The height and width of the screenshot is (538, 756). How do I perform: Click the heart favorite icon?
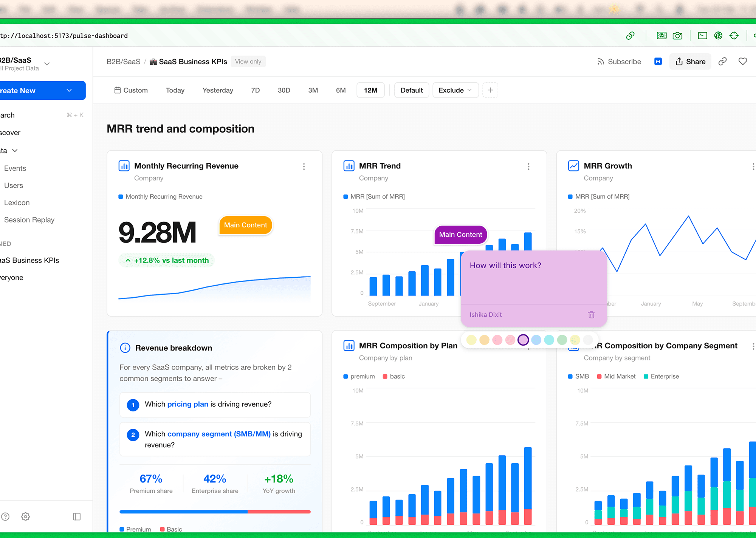tap(742, 62)
